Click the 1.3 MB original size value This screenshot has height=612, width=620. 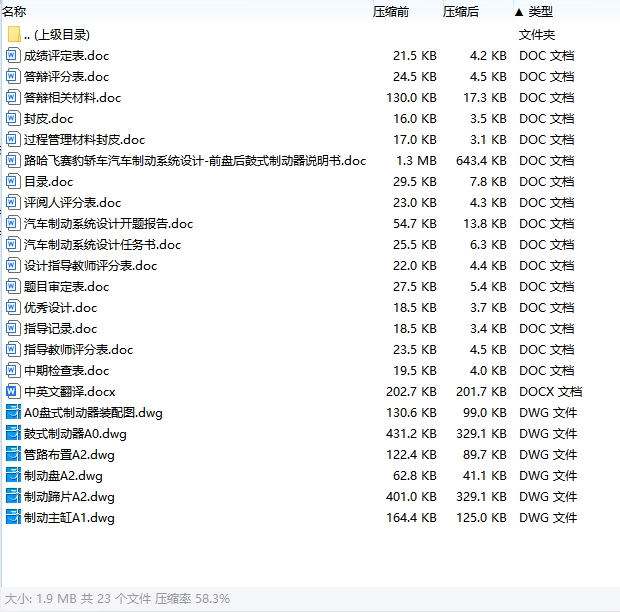(x=416, y=161)
